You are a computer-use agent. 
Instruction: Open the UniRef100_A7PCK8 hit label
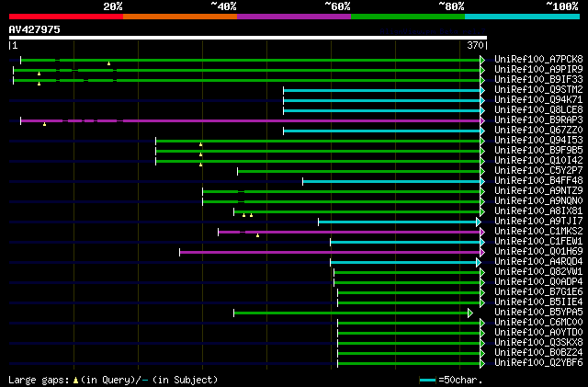[538, 60]
